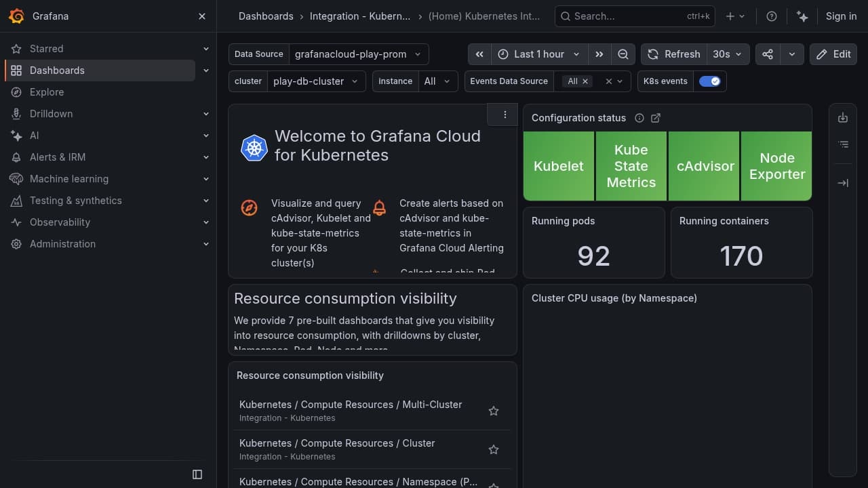Star the Multi-Cluster dashboard
The width and height of the screenshot is (868, 488).
pyautogui.click(x=494, y=411)
